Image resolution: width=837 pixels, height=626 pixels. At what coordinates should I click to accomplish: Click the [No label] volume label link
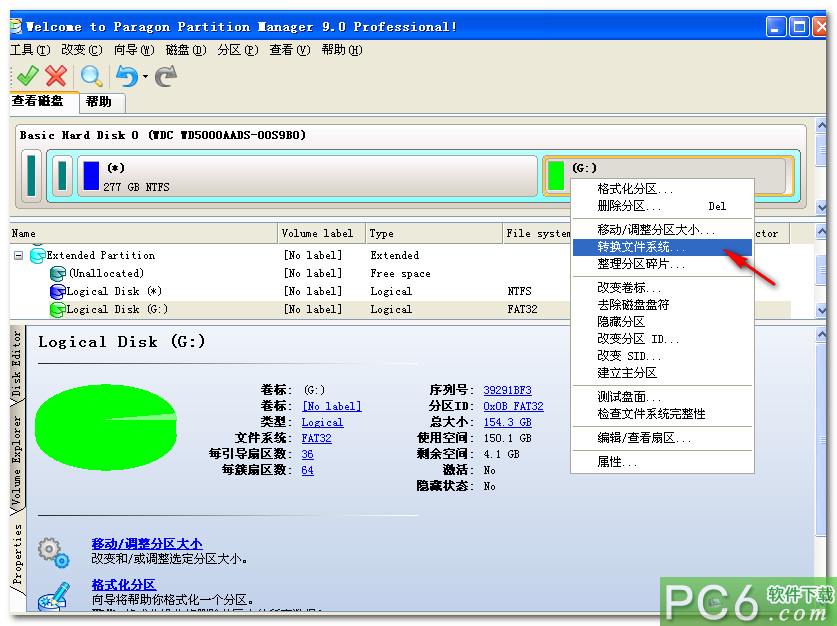330,406
